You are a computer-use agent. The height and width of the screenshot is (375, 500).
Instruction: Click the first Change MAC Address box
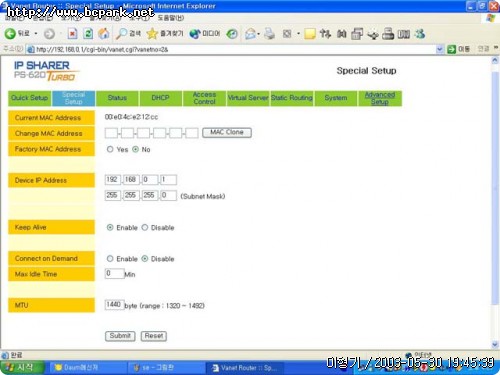111,133
